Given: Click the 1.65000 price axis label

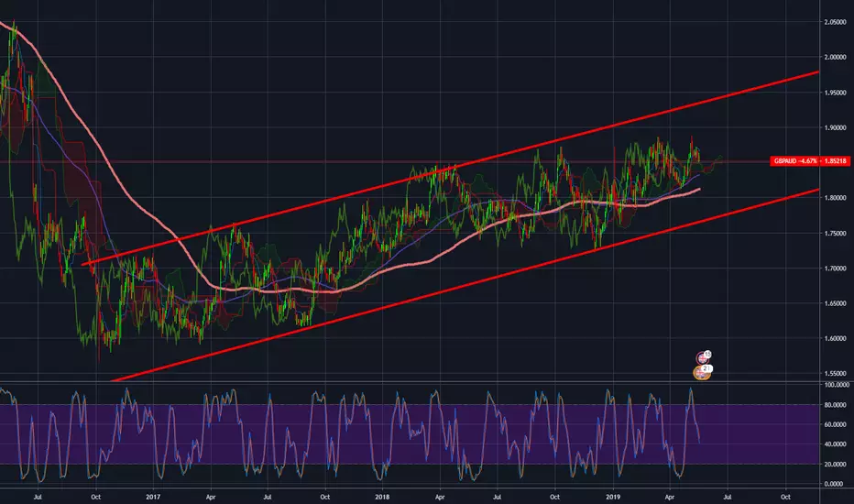Looking at the screenshot, I should pos(835,303).
